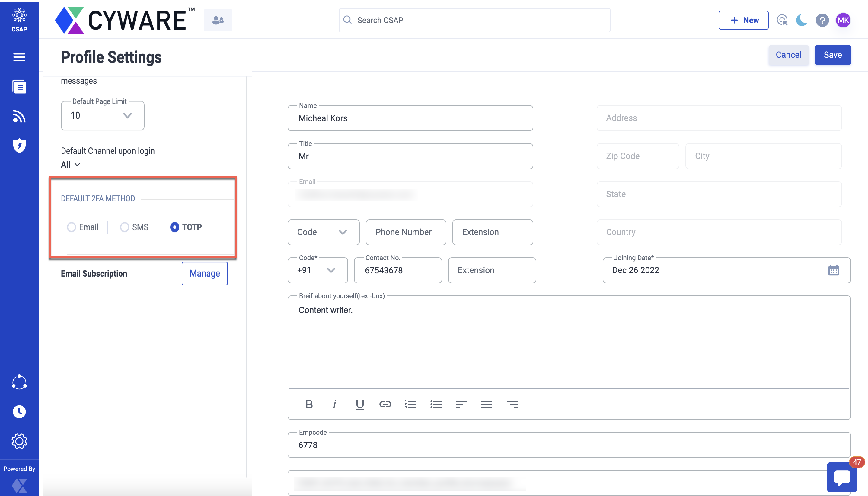This screenshot has width=868, height=496.
Task: Click Manage for Email Subscription
Action: [x=205, y=273]
